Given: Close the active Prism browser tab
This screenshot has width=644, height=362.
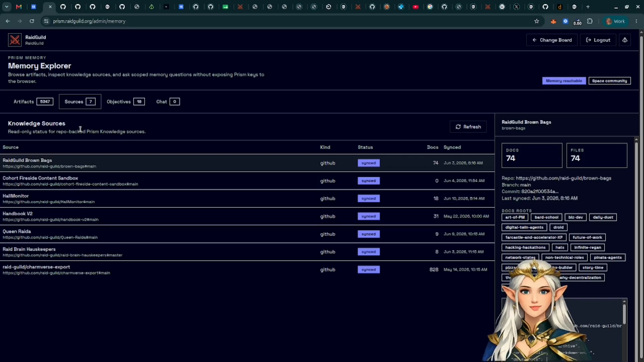Looking at the screenshot, I should coord(50,7).
